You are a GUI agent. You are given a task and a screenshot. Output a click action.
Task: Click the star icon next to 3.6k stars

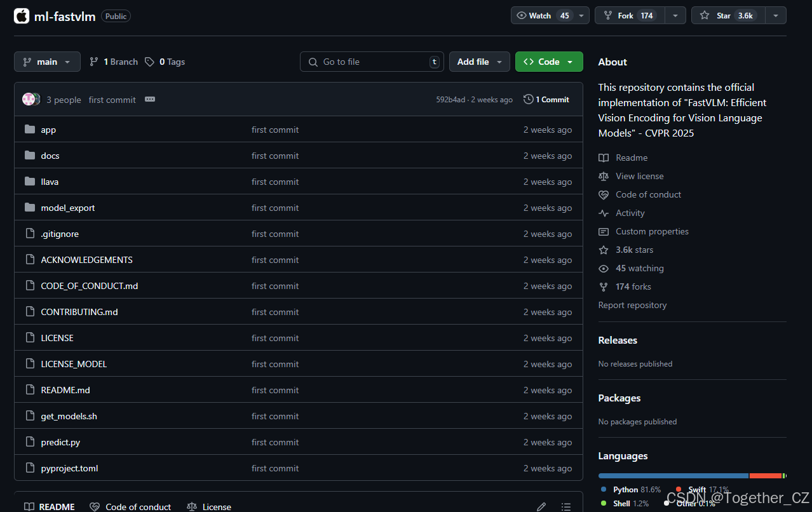coord(604,250)
